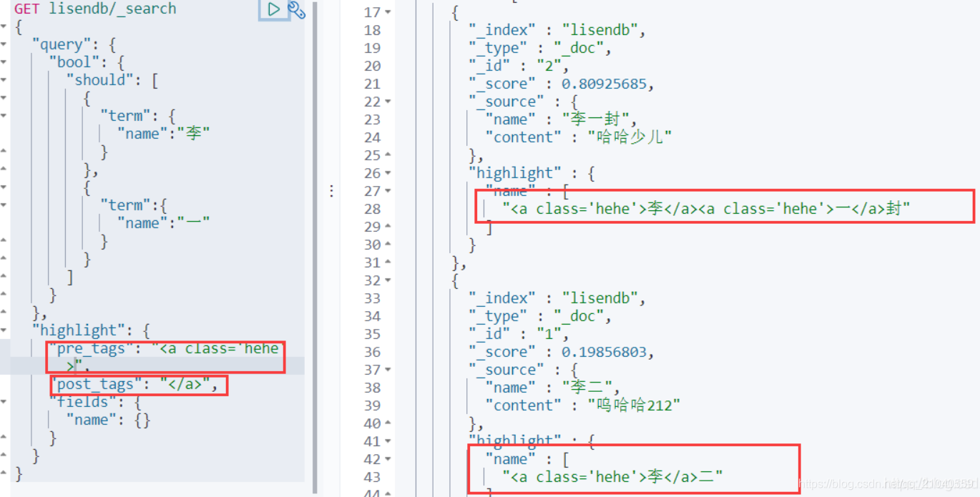Click "_index" : "lisendb" on line 18

(557, 30)
